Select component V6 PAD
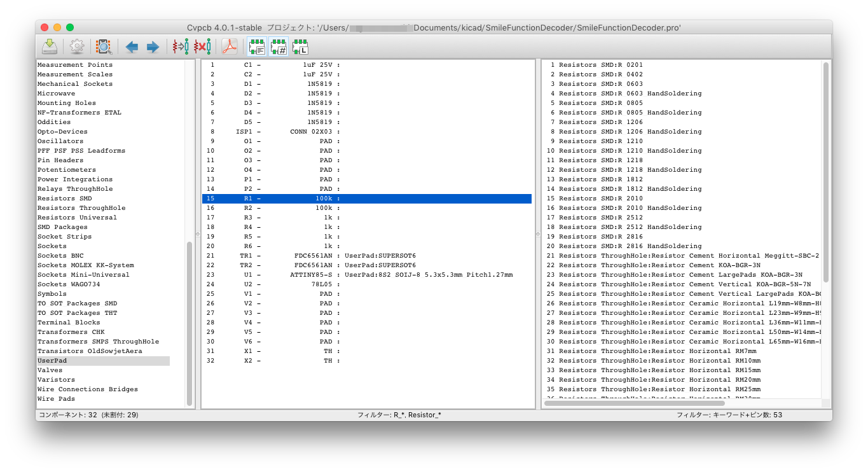 coord(367,342)
